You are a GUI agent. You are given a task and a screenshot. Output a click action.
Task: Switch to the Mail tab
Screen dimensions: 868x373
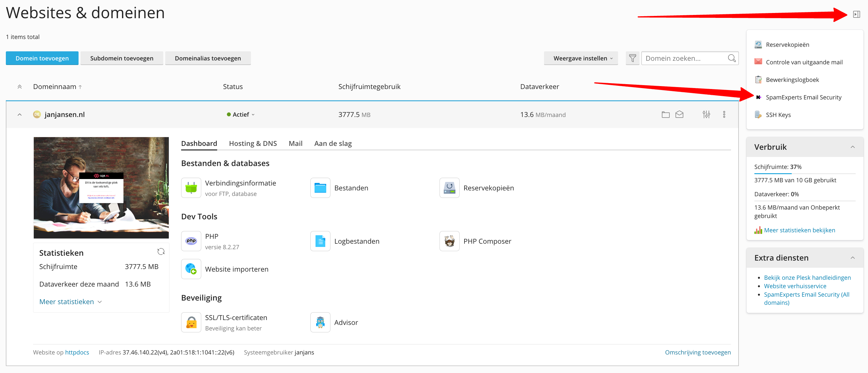click(x=295, y=144)
